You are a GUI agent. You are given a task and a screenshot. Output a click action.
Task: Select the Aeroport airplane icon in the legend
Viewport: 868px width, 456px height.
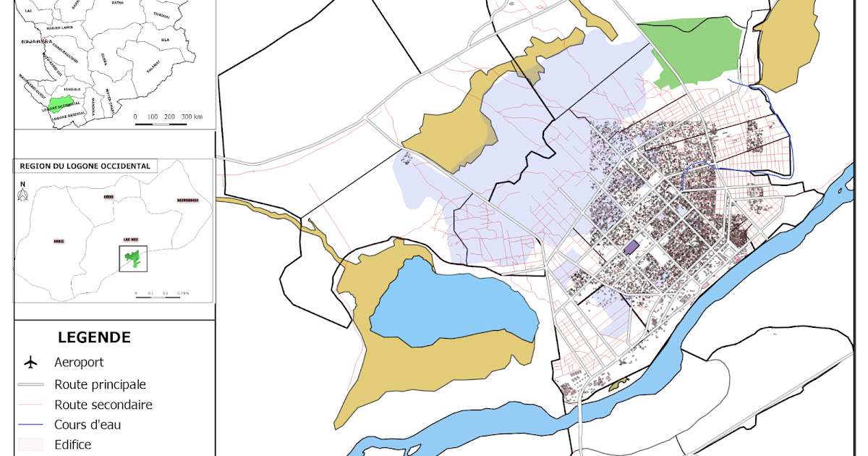click(30, 363)
